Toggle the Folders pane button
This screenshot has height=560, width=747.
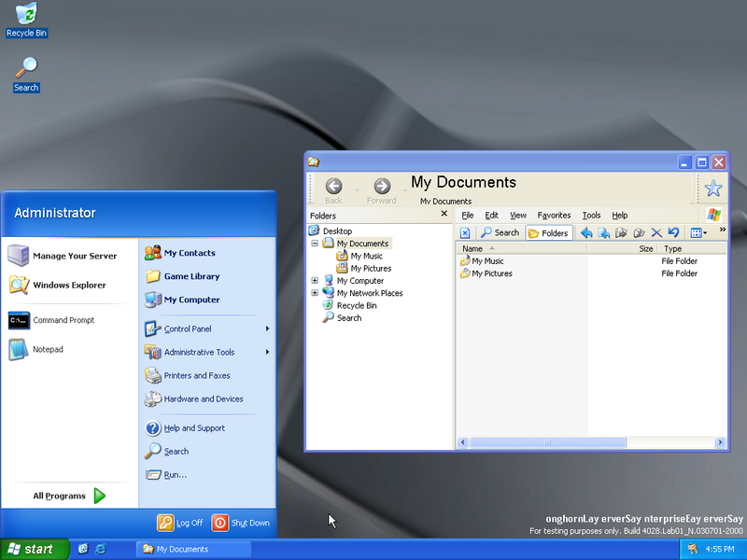coord(548,232)
